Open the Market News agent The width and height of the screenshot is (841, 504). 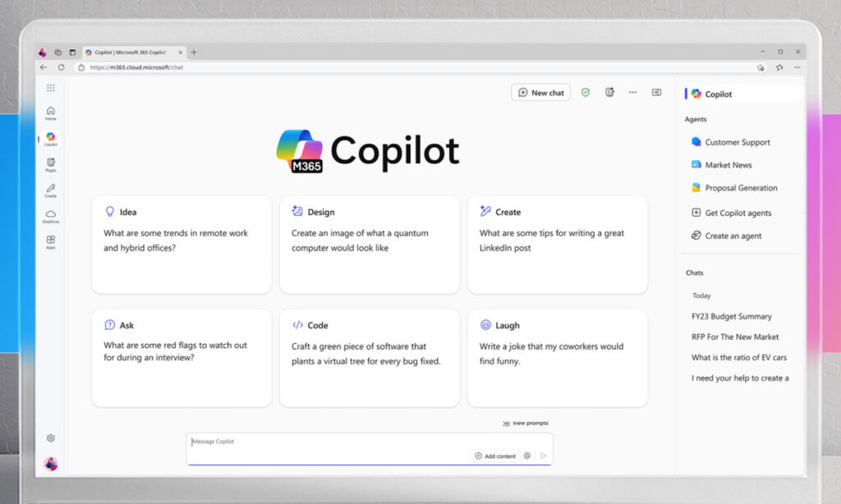pos(721,165)
